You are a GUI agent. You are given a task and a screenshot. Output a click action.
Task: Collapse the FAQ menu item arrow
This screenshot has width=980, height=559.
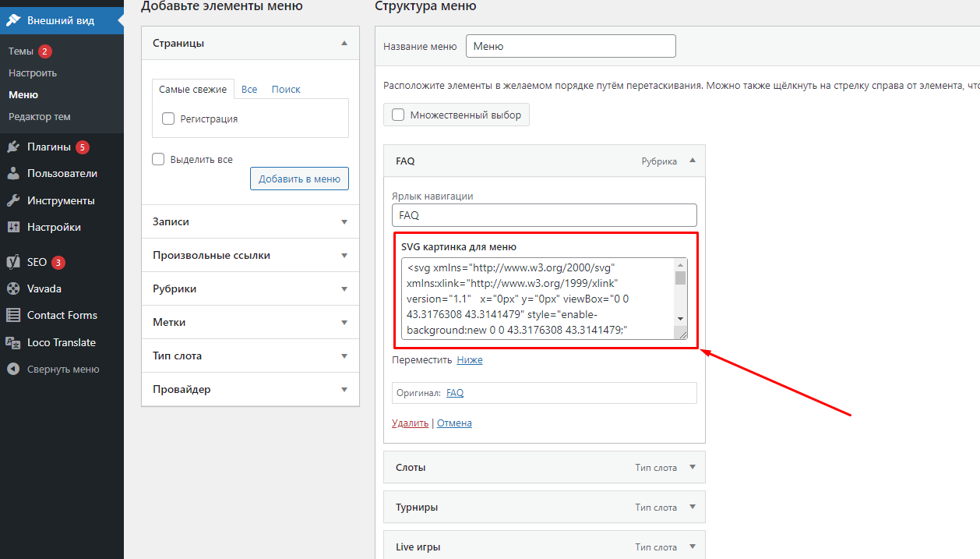click(x=692, y=161)
